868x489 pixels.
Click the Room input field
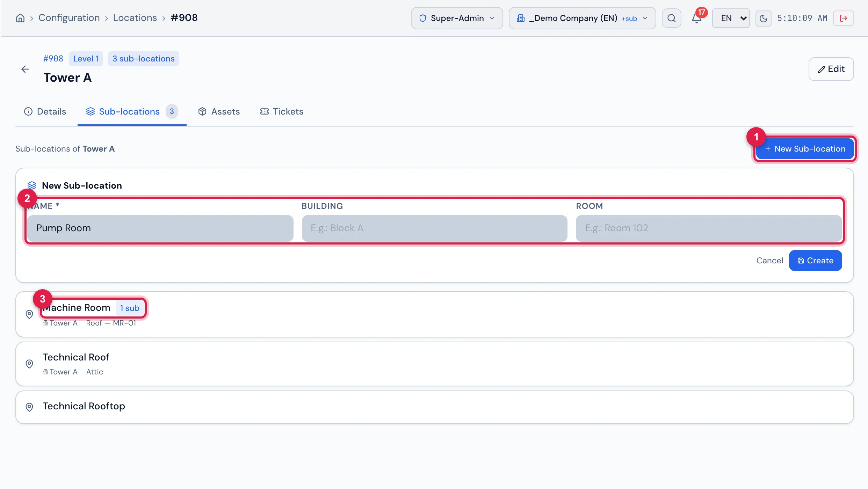pos(709,228)
